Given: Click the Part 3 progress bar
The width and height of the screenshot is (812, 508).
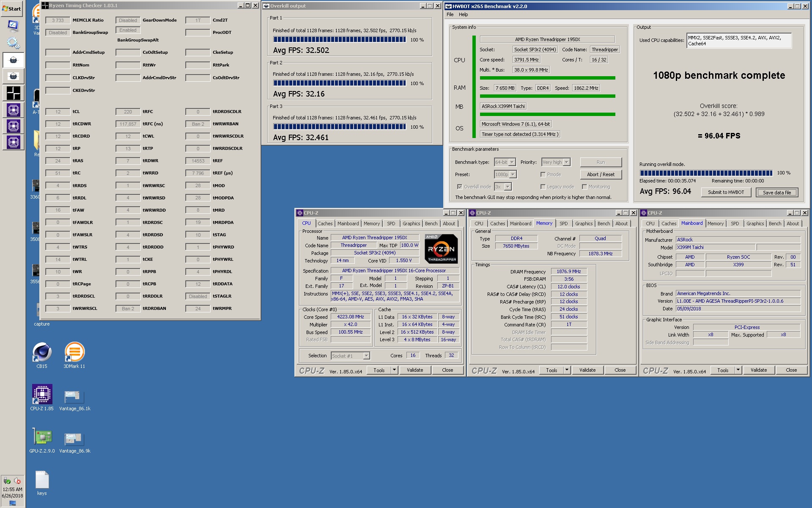Looking at the screenshot, I should tap(340, 127).
